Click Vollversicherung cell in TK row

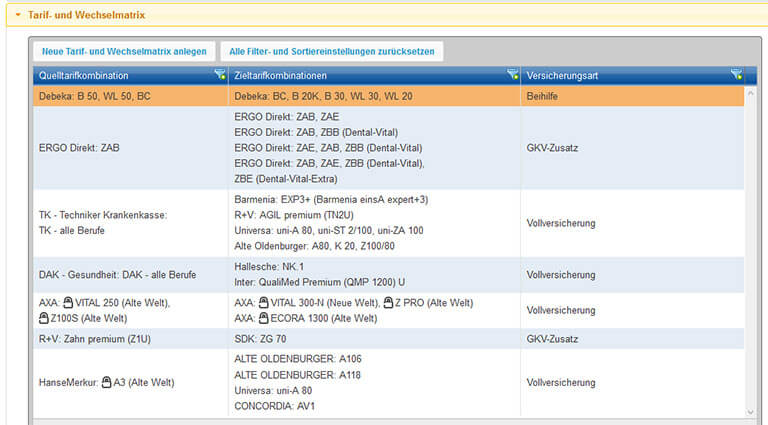(x=632, y=223)
